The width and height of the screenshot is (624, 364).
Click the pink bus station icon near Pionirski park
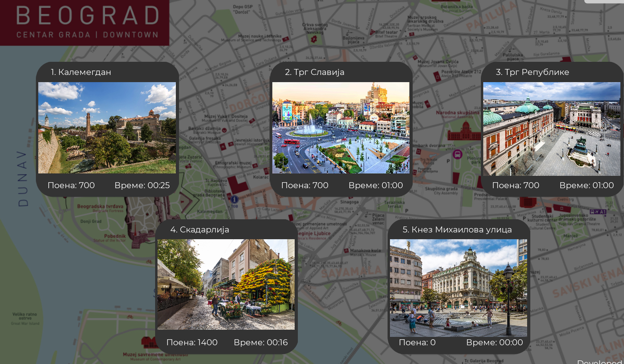tap(457, 154)
